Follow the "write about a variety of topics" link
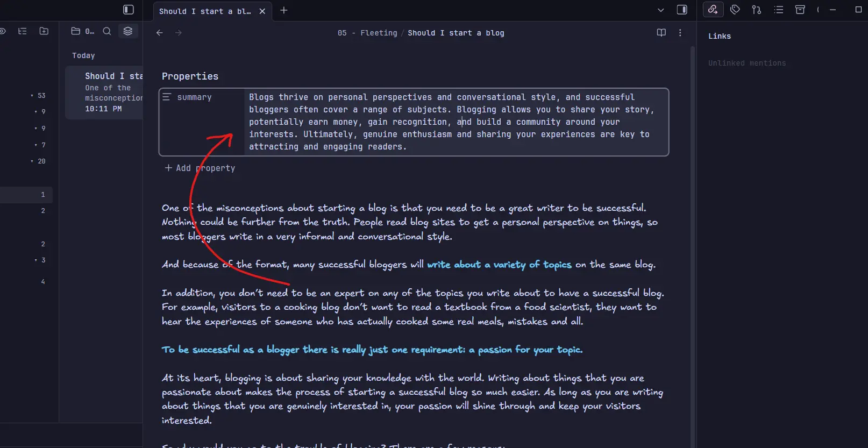868x448 pixels. click(x=499, y=265)
